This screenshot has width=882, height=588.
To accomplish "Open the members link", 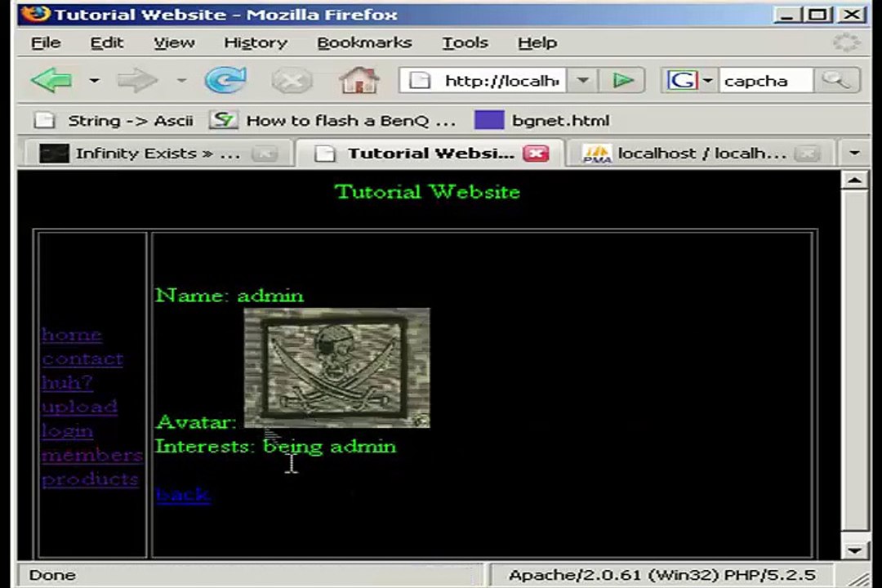I will point(92,455).
